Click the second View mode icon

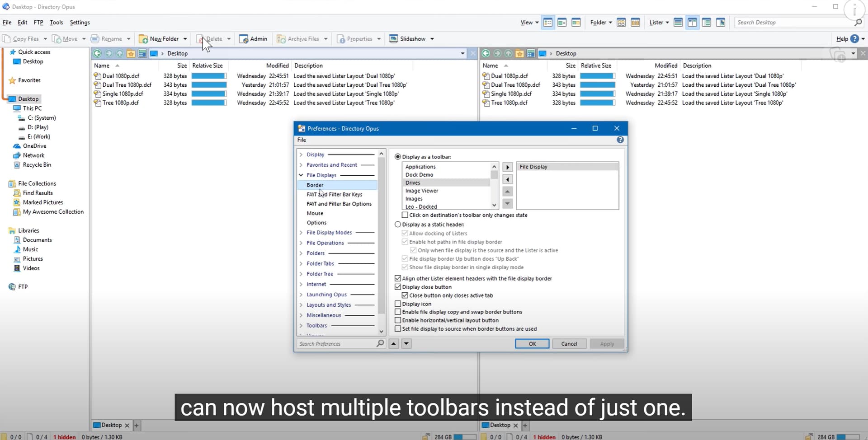point(562,23)
